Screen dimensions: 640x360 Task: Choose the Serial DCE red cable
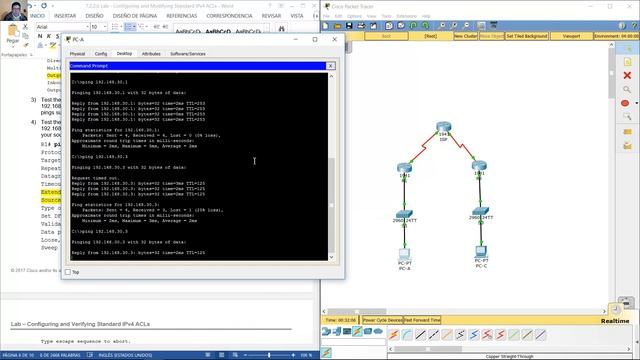pos(487,335)
